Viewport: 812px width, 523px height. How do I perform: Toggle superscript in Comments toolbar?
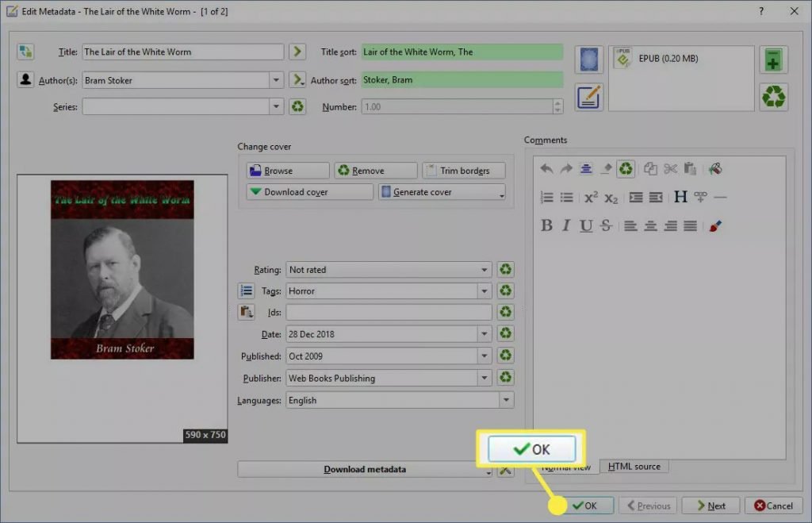click(x=591, y=197)
